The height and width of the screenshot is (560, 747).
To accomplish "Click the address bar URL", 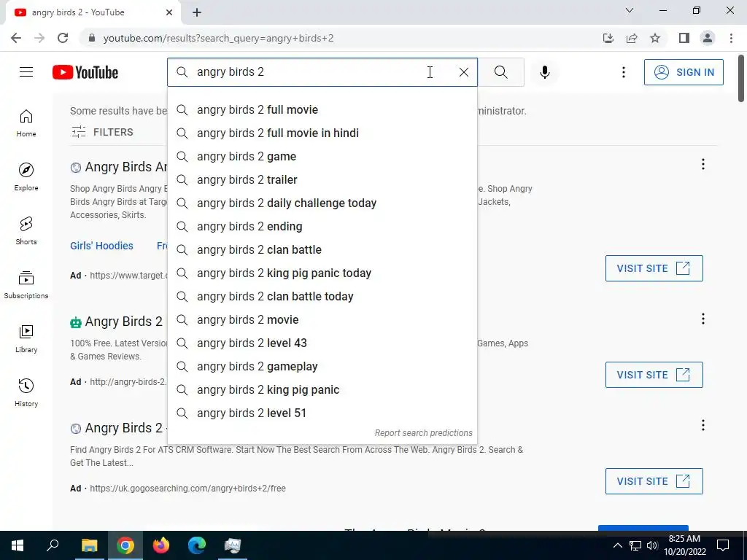I will [218, 38].
